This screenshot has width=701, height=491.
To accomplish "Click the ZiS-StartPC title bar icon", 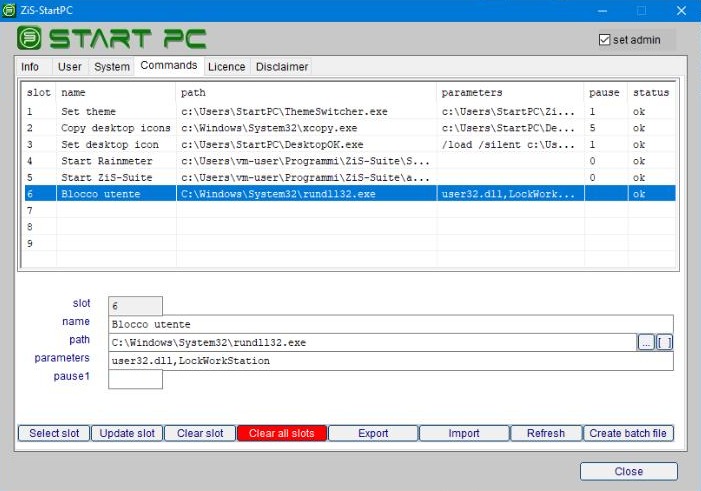I will tap(10, 10).
